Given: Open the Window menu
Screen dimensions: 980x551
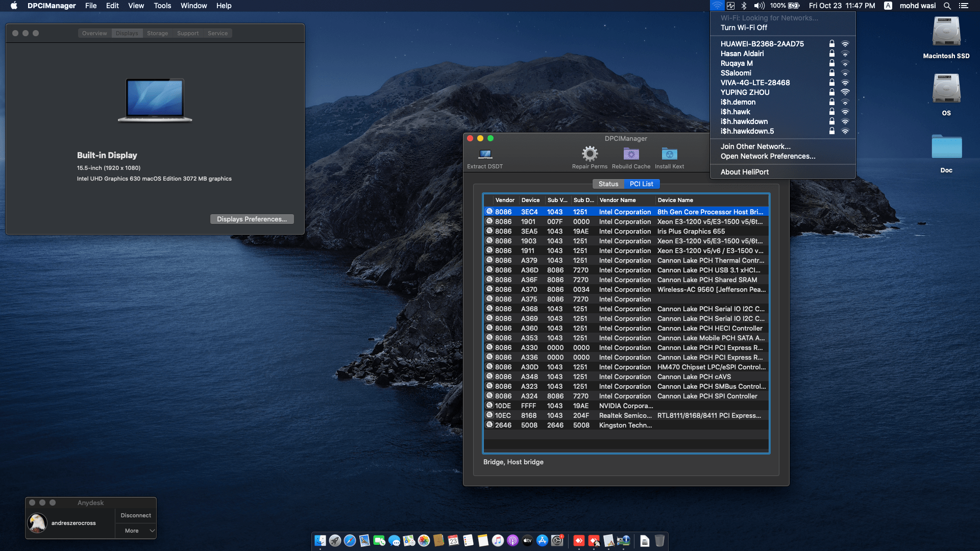Looking at the screenshot, I should (x=193, y=6).
